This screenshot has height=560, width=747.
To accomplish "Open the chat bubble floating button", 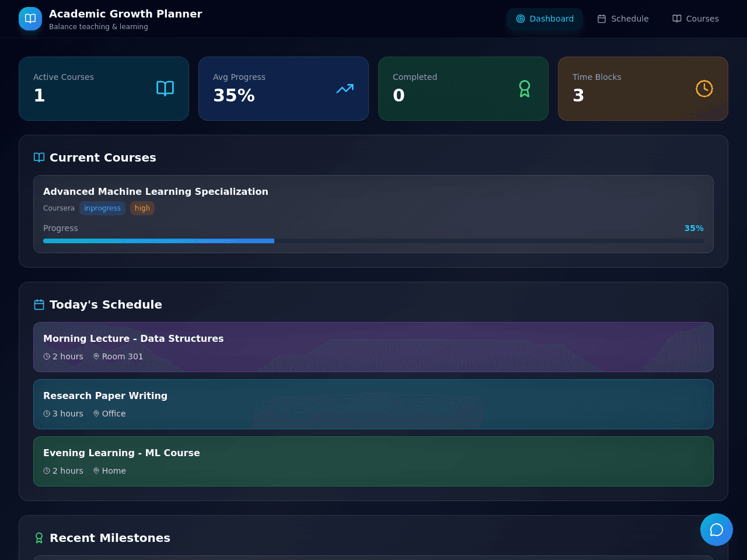I will point(717,530).
